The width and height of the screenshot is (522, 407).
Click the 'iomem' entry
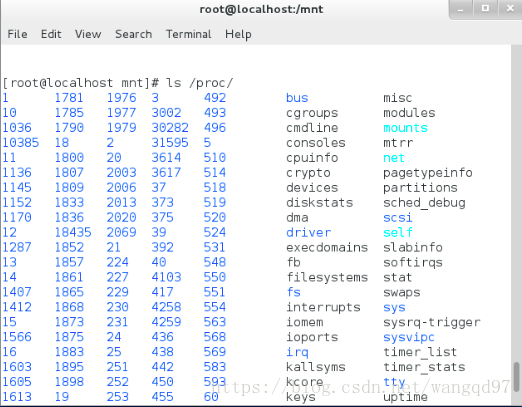pyautogui.click(x=305, y=322)
